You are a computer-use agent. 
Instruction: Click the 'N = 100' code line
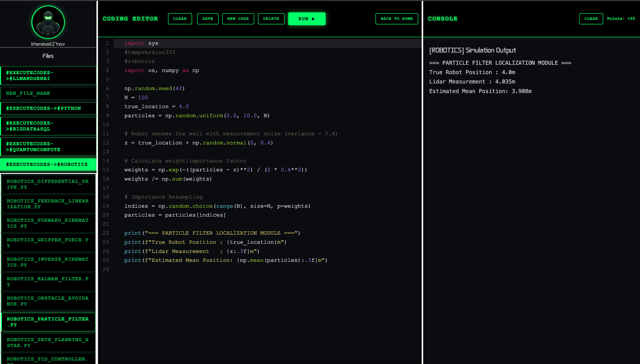click(x=136, y=97)
